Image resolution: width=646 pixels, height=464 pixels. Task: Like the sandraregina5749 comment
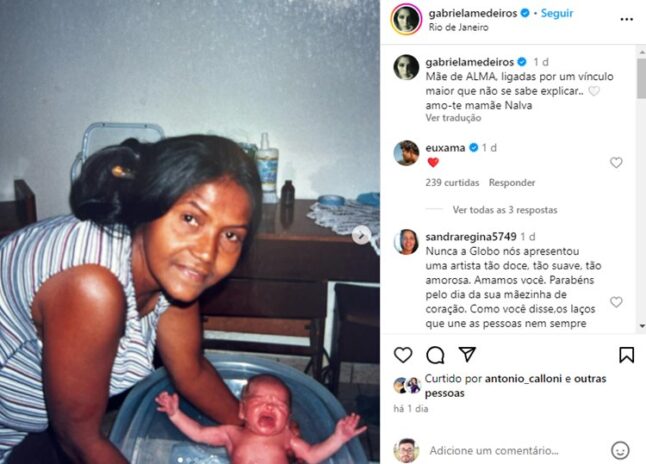(616, 302)
